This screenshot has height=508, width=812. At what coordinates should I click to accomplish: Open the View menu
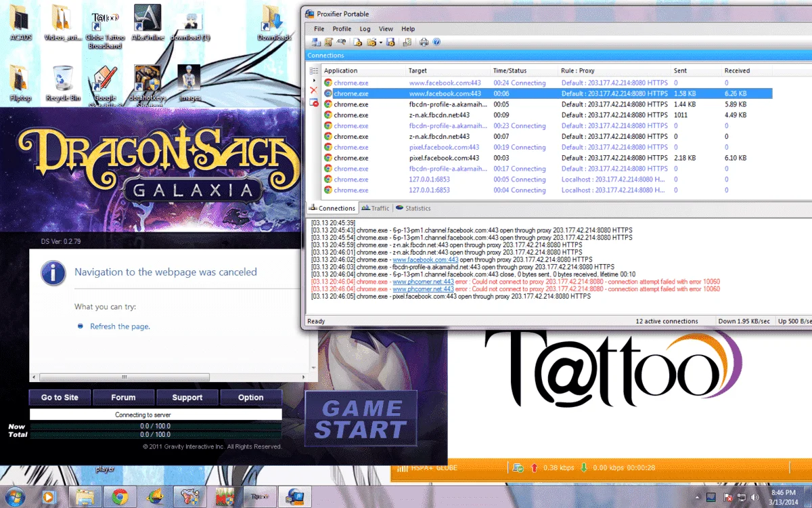pos(386,29)
